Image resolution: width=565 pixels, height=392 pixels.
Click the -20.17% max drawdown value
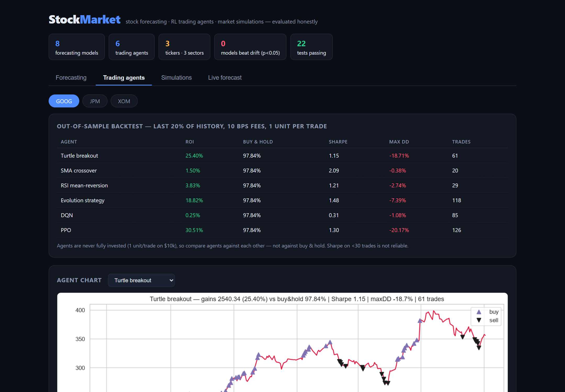click(399, 230)
